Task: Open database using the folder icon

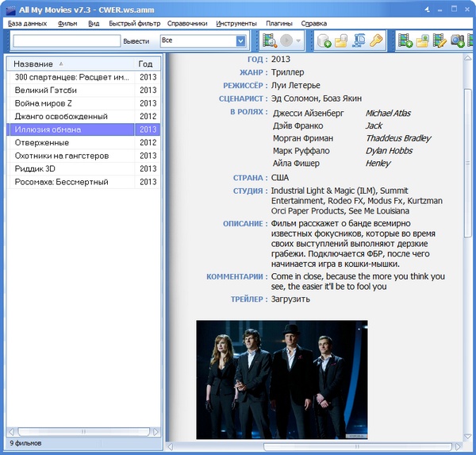Action: [341, 40]
